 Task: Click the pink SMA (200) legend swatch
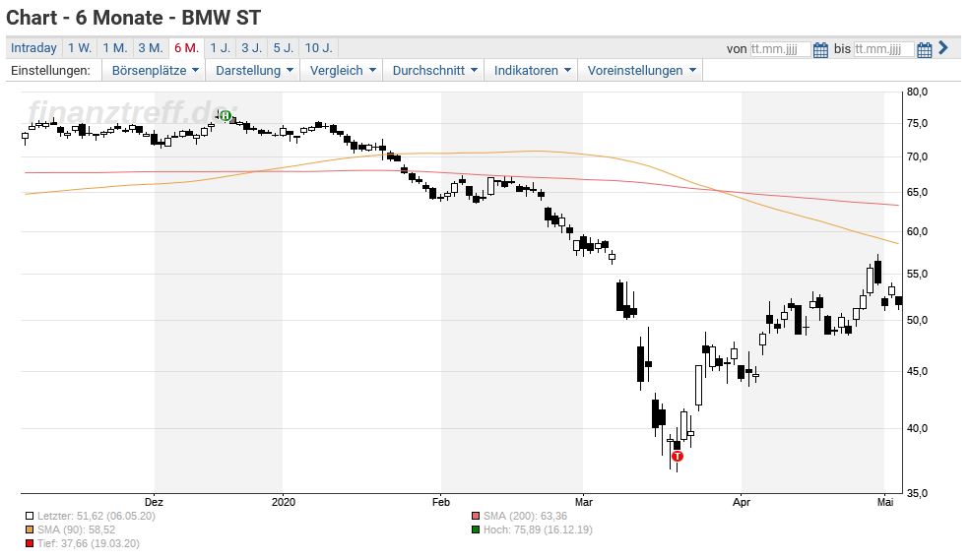[x=475, y=516]
